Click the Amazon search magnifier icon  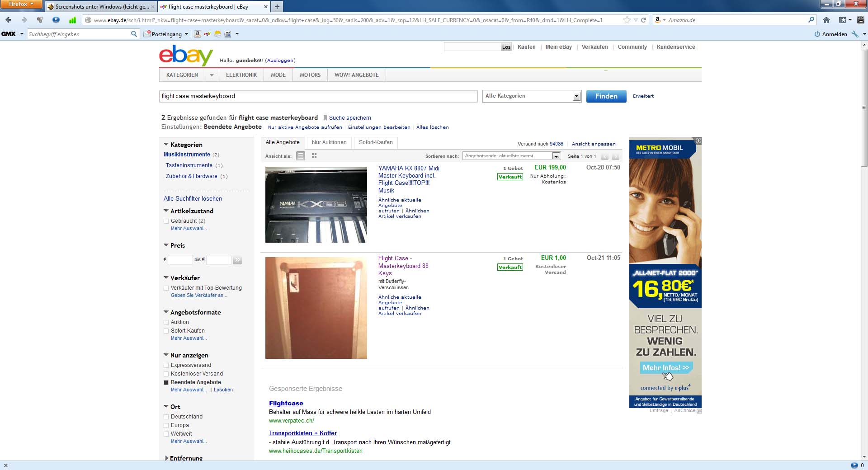(811, 20)
